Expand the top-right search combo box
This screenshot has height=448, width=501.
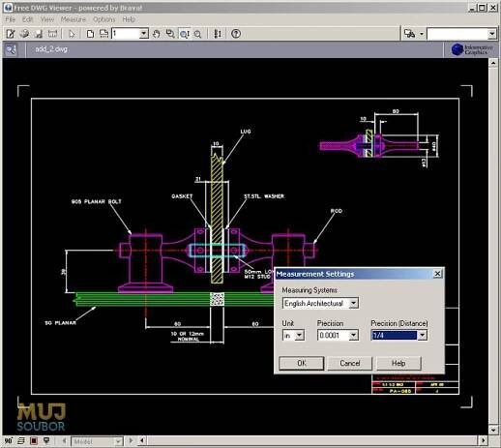(x=491, y=34)
